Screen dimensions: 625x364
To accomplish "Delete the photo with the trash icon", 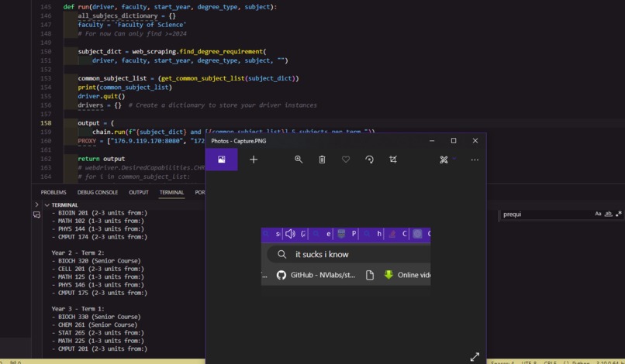I will [322, 160].
